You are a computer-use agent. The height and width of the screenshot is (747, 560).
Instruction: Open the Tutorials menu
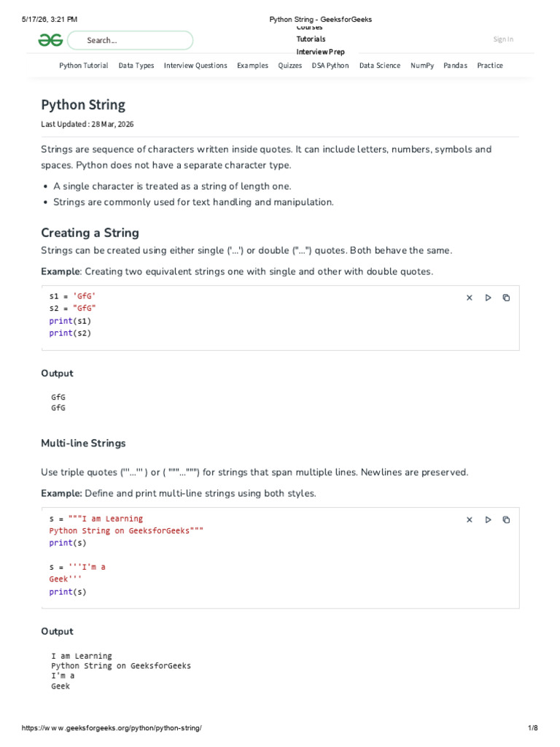click(311, 39)
